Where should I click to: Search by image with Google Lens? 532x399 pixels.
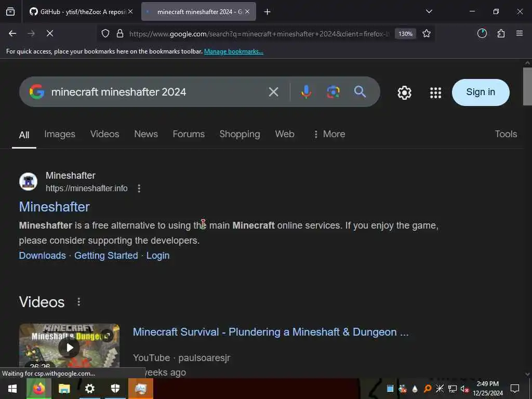tap(333, 92)
